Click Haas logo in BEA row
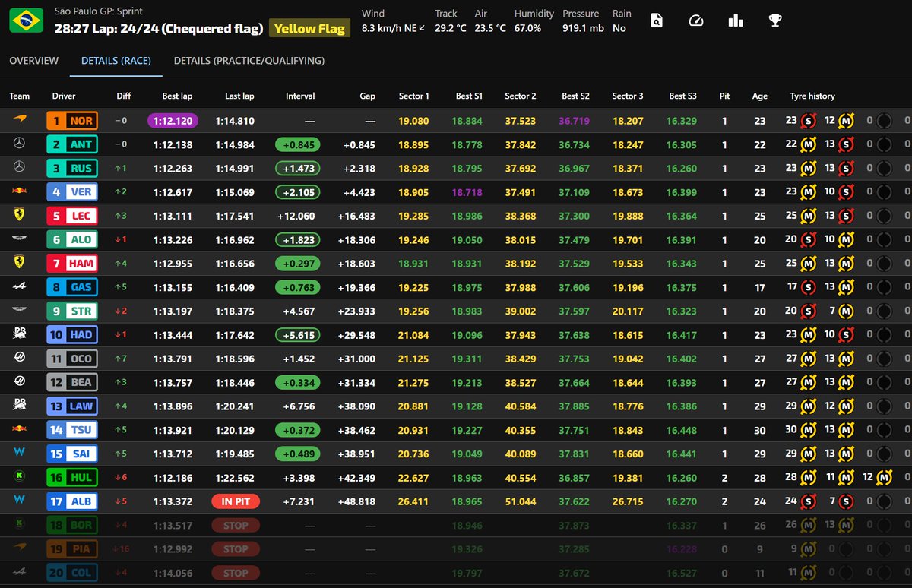The image size is (912, 588). click(x=20, y=382)
